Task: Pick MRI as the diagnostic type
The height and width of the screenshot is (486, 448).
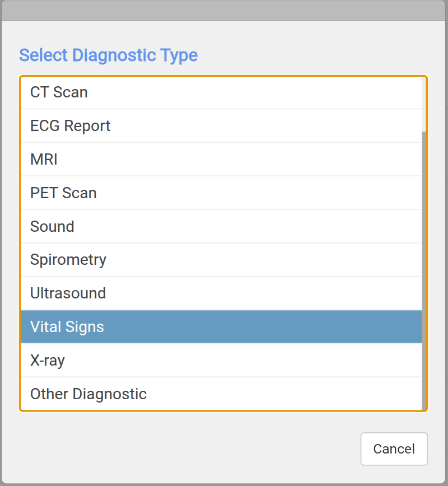Action: pos(44,160)
